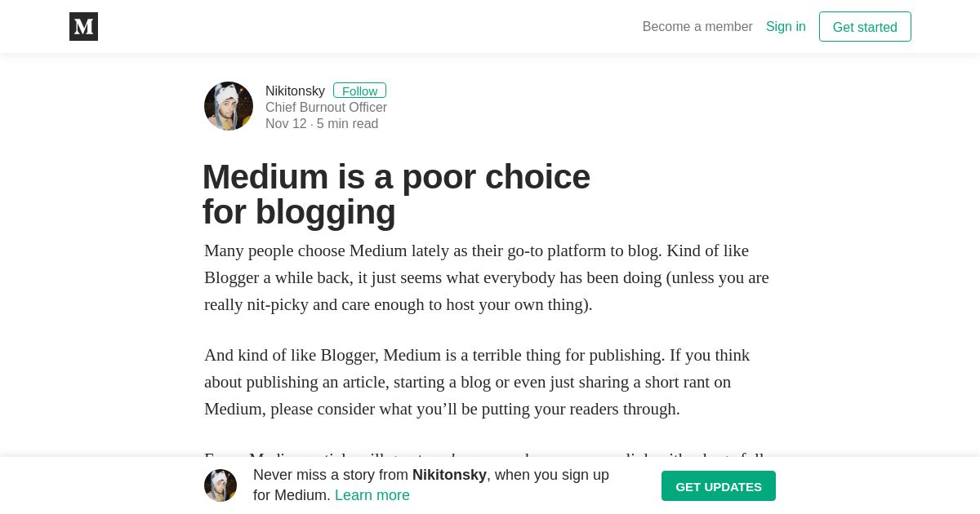Click the Nov 12 publication date

pyautogui.click(x=286, y=124)
